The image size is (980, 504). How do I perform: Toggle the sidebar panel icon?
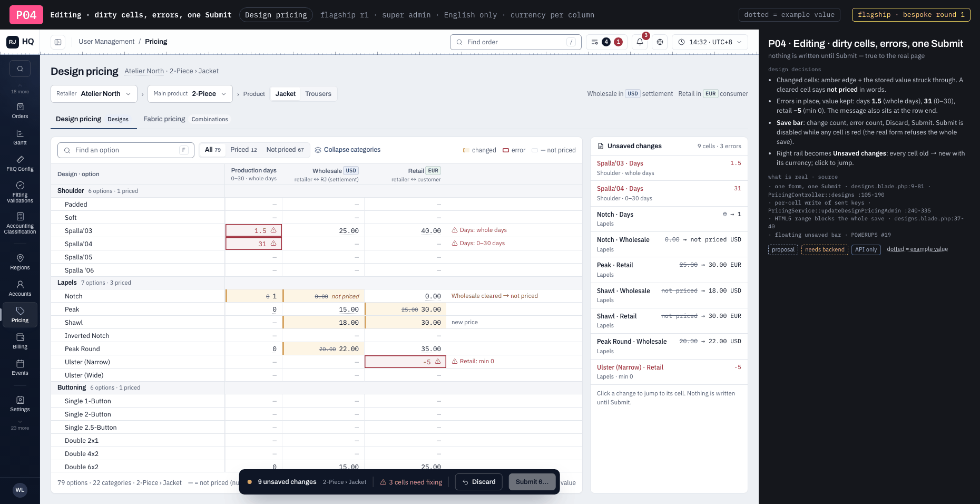58,42
